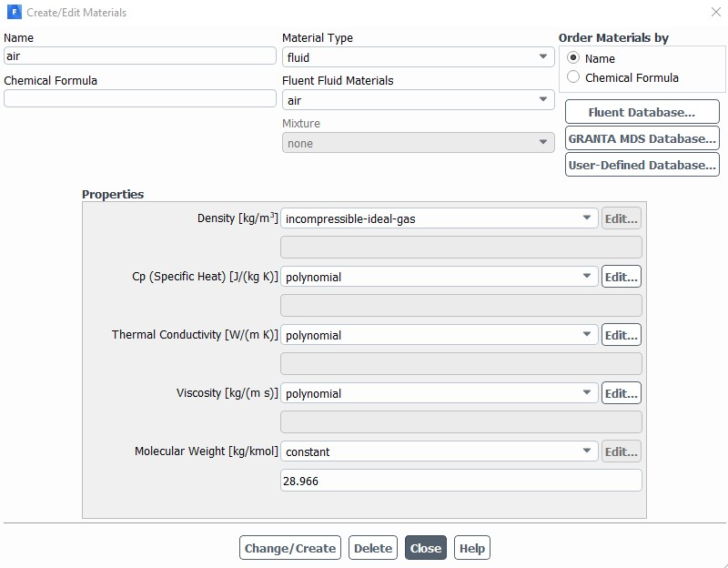Viewport: 728px width, 568px height.
Task: Open the Density method dropdown
Action: point(439,218)
